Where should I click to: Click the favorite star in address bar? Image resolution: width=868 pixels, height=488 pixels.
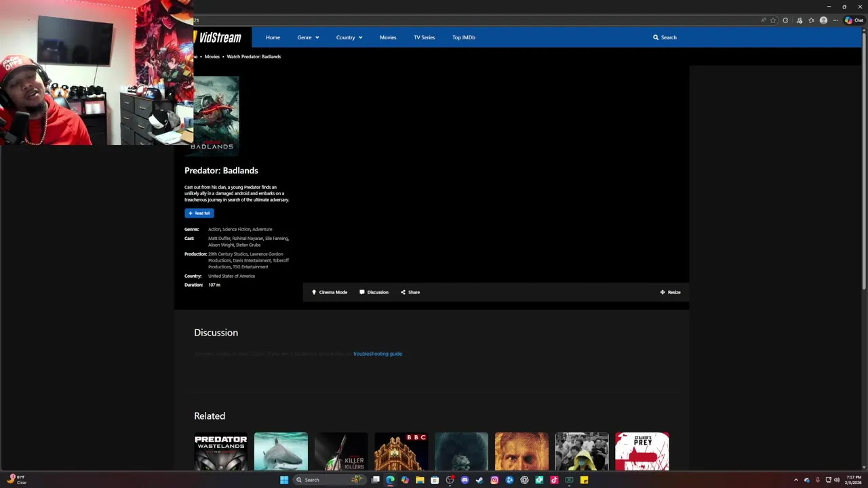coord(773,20)
